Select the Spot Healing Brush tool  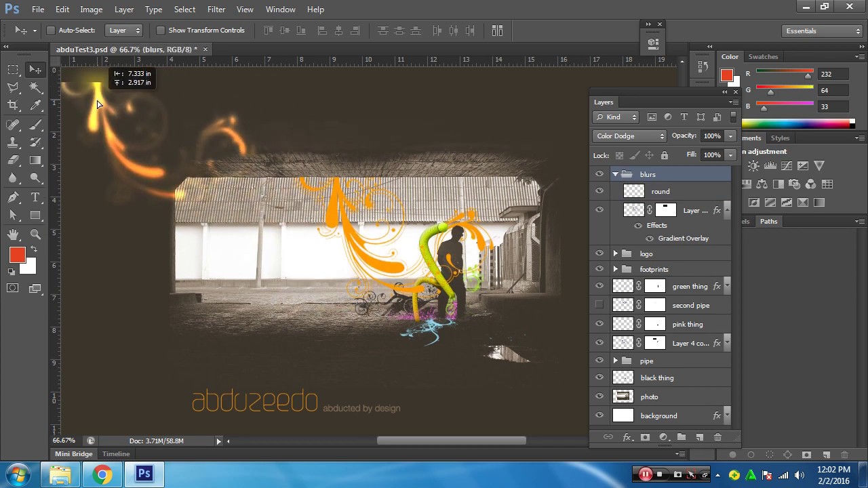[13, 125]
